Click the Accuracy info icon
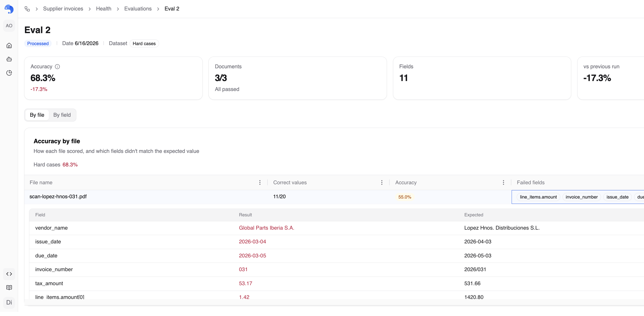This screenshot has width=644, height=316. tap(58, 67)
